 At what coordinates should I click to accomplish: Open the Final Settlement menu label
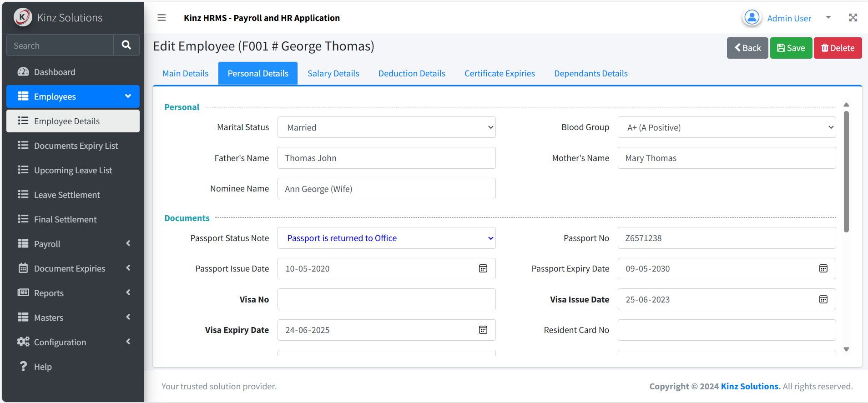click(66, 219)
